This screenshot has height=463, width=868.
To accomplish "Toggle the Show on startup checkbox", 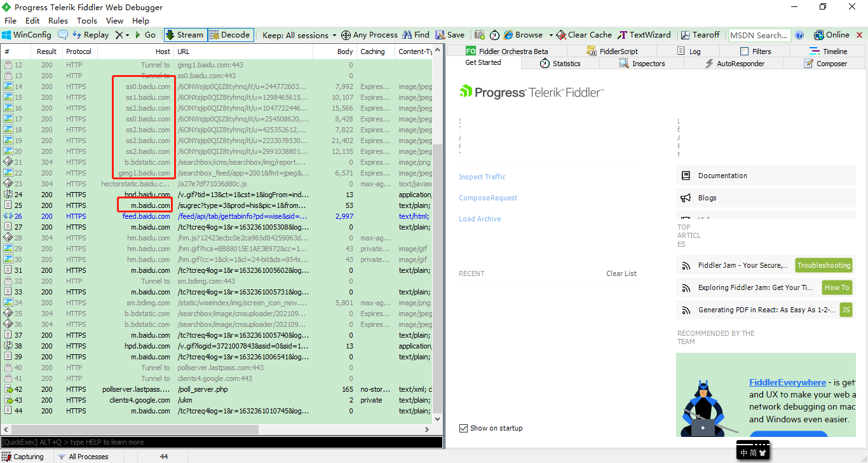I will click(x=463, y=428).
